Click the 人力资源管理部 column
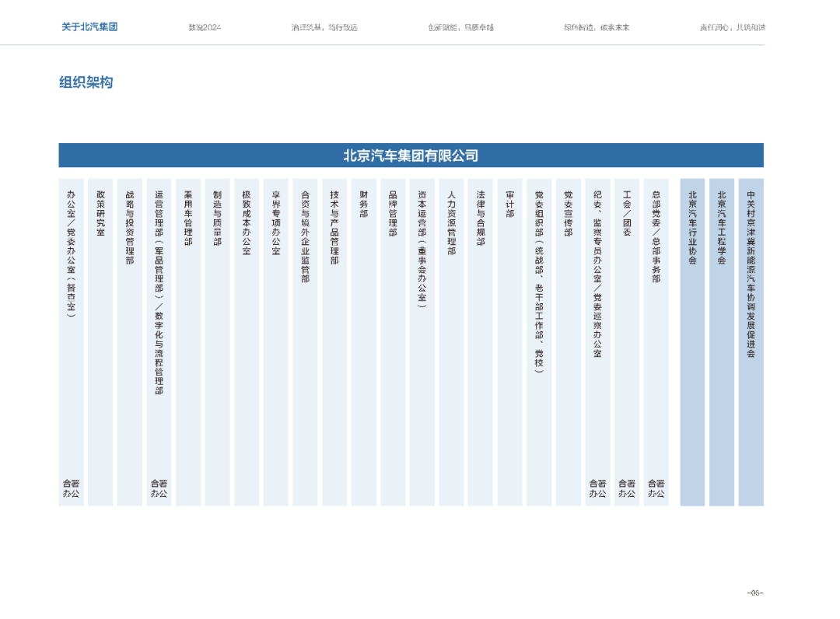The image size is (840, 619). coord(452,342)
